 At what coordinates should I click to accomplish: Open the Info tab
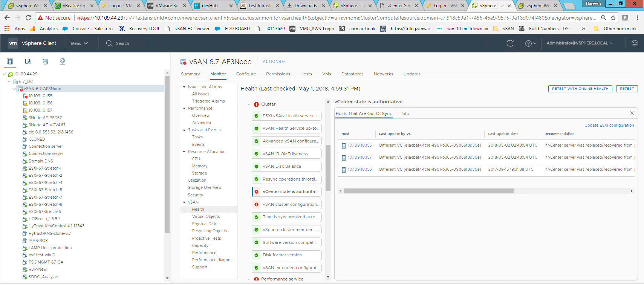pos(405,113)
